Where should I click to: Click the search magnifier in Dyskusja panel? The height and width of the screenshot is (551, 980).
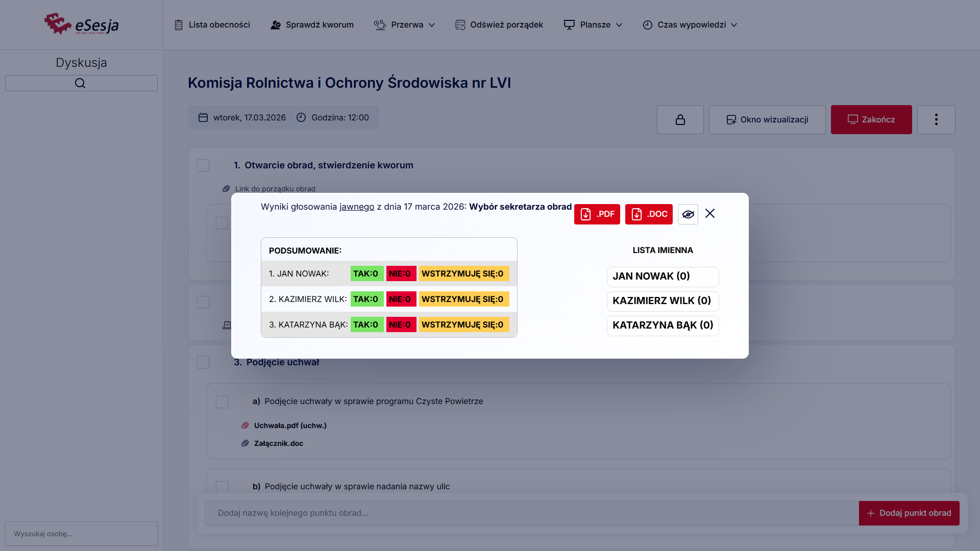pos(81,83)
